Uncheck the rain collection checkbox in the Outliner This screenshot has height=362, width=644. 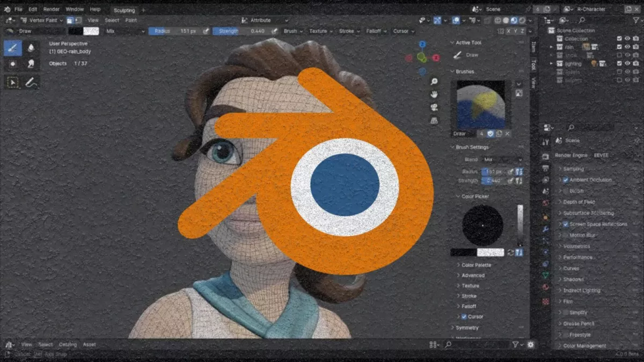pyautogui.click(x=620, y=47)
